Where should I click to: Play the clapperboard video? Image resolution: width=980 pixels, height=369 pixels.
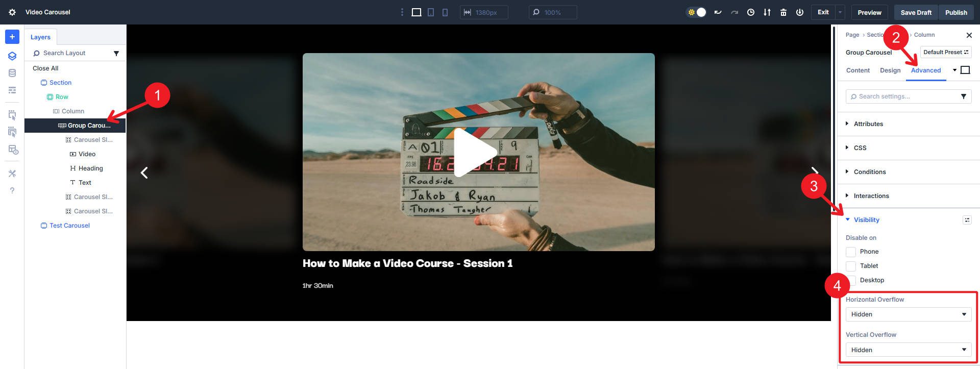475,152
